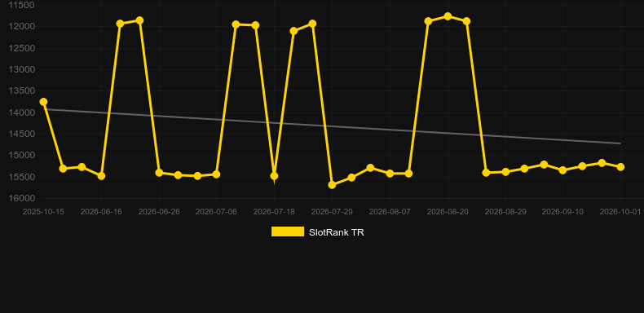Click the 2026-10-01 date label
Screen dimensions: 644x313
pyautogui.click(x=620, y=212)
